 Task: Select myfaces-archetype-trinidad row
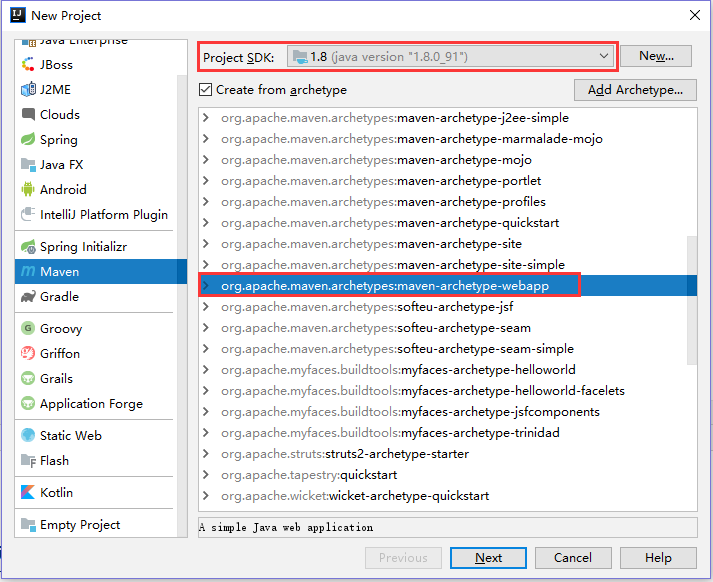click(x=447, y=432)
